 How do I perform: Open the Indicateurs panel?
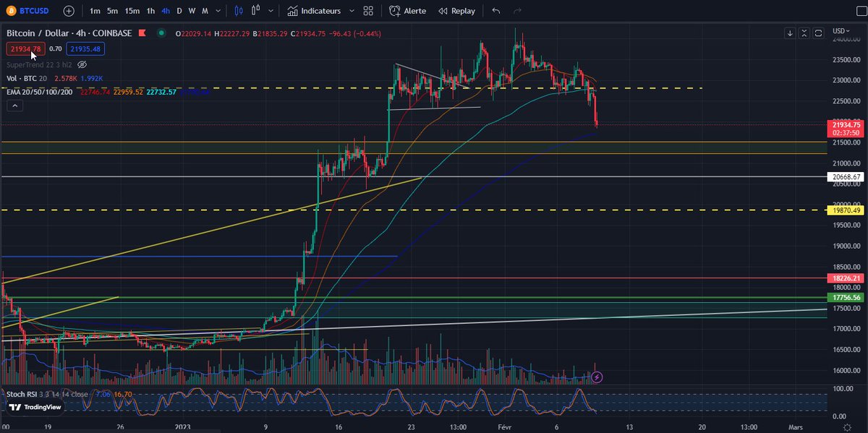pos(315,11)
